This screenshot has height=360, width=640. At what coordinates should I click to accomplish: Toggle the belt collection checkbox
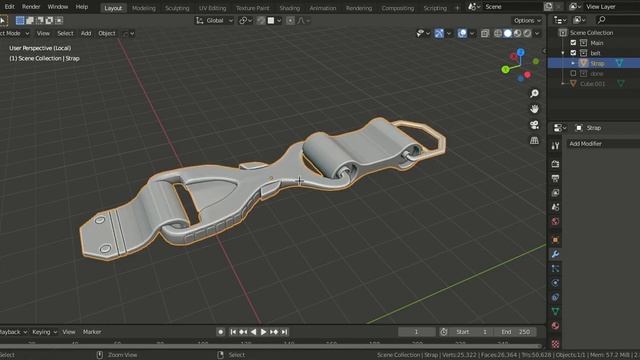click(x=573, y=53)
